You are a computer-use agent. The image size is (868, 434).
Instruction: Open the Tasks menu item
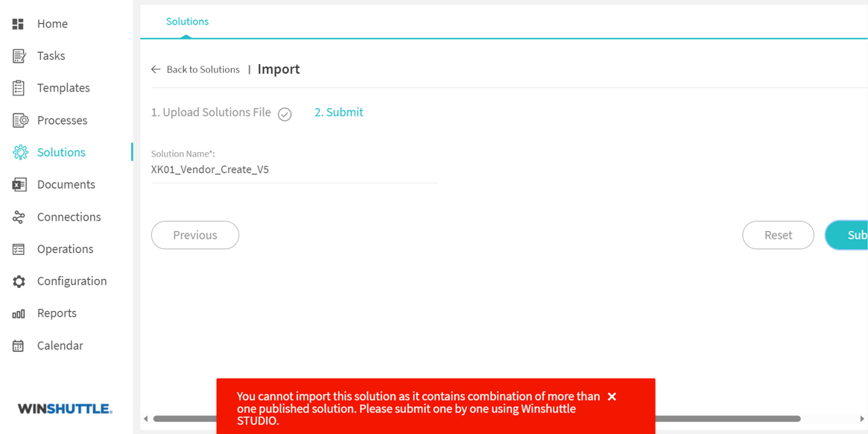pyautogui.click(x=51, y=56)
